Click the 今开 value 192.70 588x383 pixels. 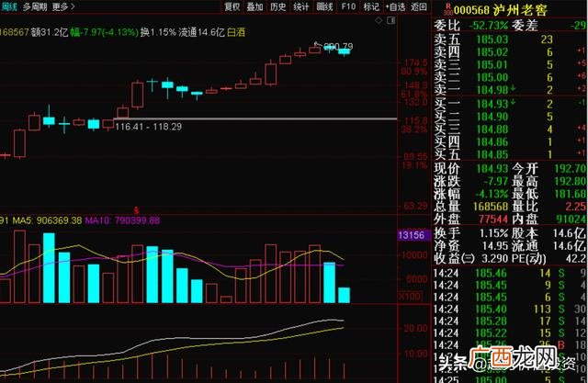pyautogui.click(x=571, y=169)
